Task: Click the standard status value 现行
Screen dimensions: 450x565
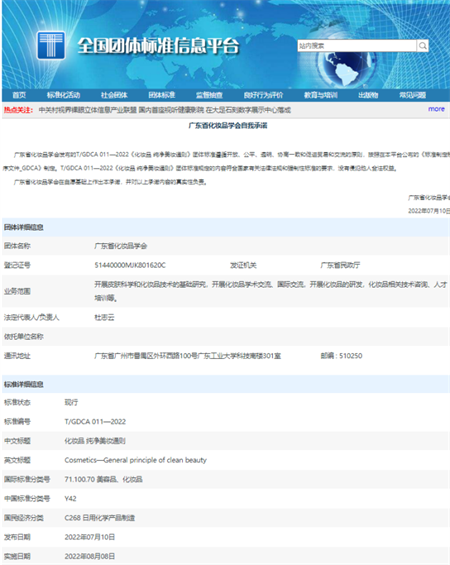Action: pos(71,402)
